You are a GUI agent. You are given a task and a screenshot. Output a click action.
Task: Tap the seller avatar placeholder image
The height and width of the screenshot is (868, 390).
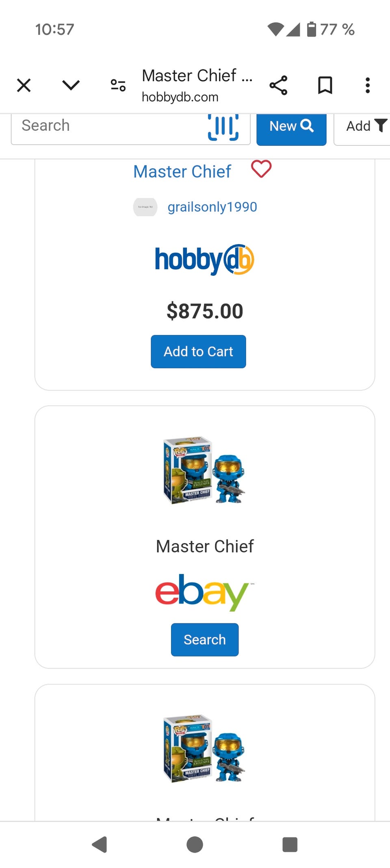[145, 207]
